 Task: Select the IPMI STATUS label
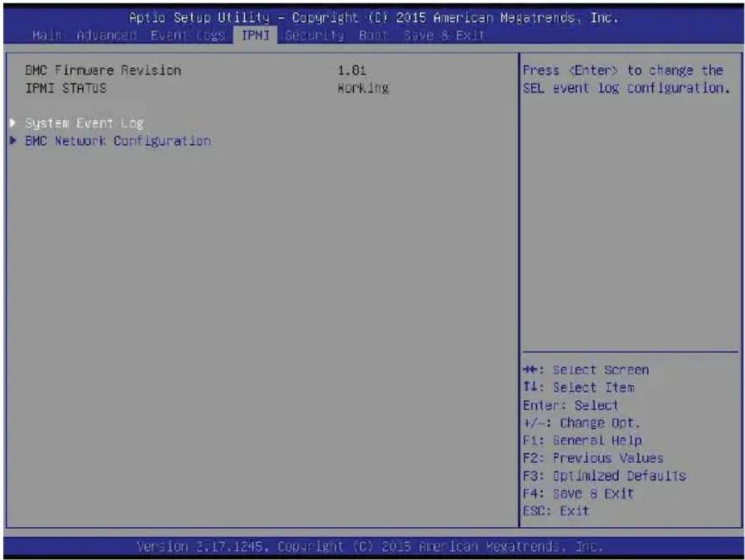pos(65,88)
